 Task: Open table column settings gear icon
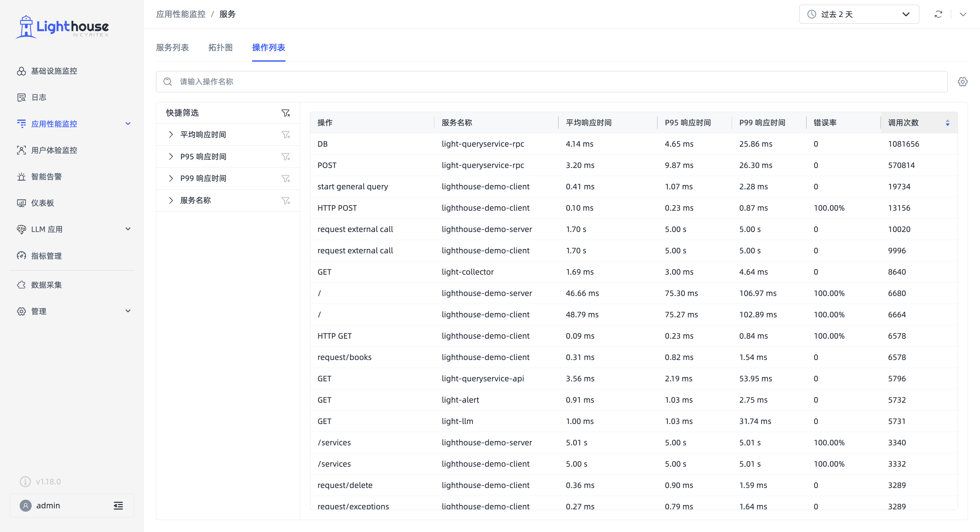click(963, 82)
